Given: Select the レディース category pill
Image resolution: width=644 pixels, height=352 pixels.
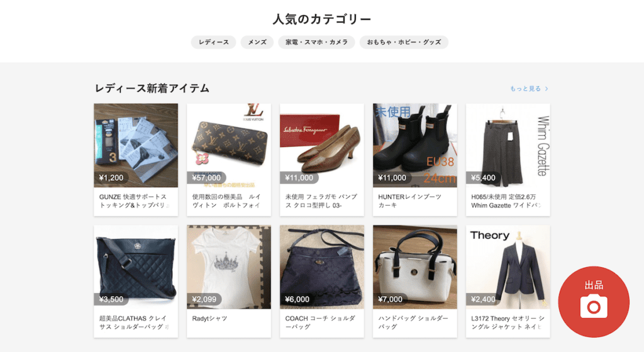Looking at the screenshot, I should 214,42.
